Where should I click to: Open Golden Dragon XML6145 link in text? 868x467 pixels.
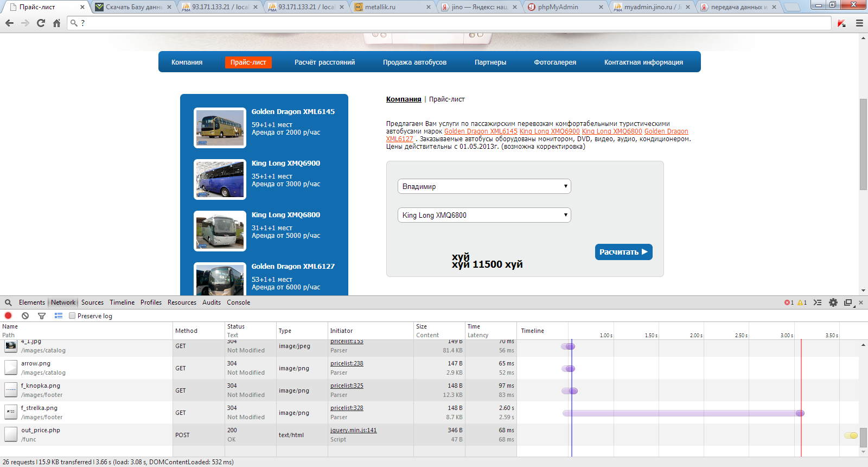point(481,131)
